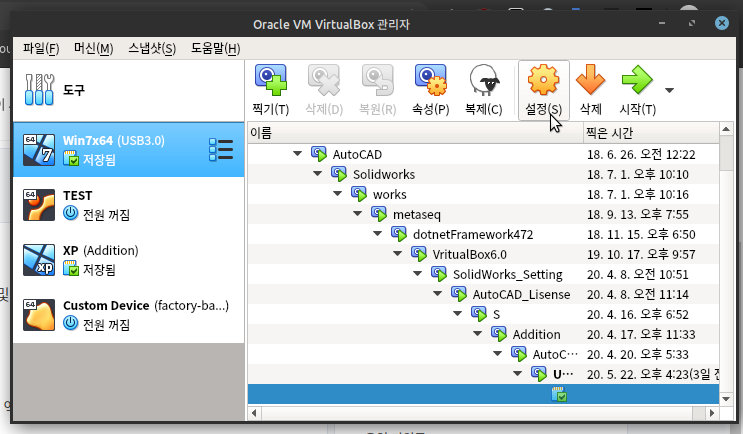Collapse the dotnetFramework472 snapshot node
This screenshot has height=434, width=743.
377,234
